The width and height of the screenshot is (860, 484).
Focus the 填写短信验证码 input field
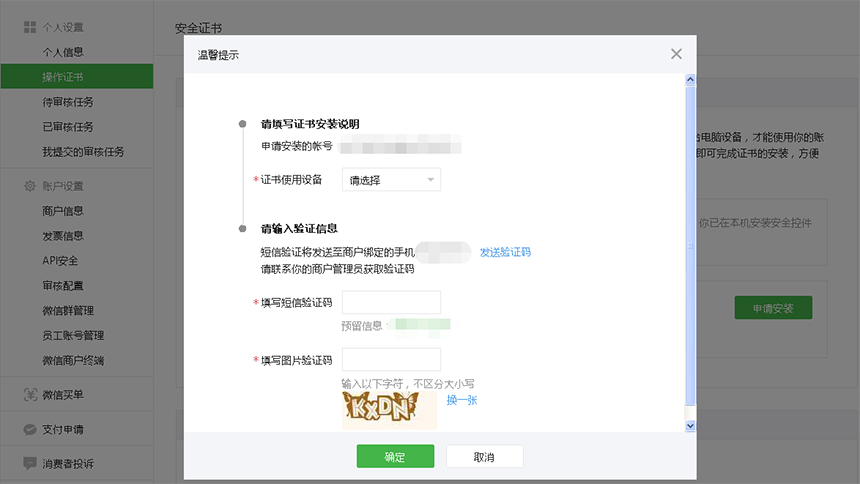391,302
